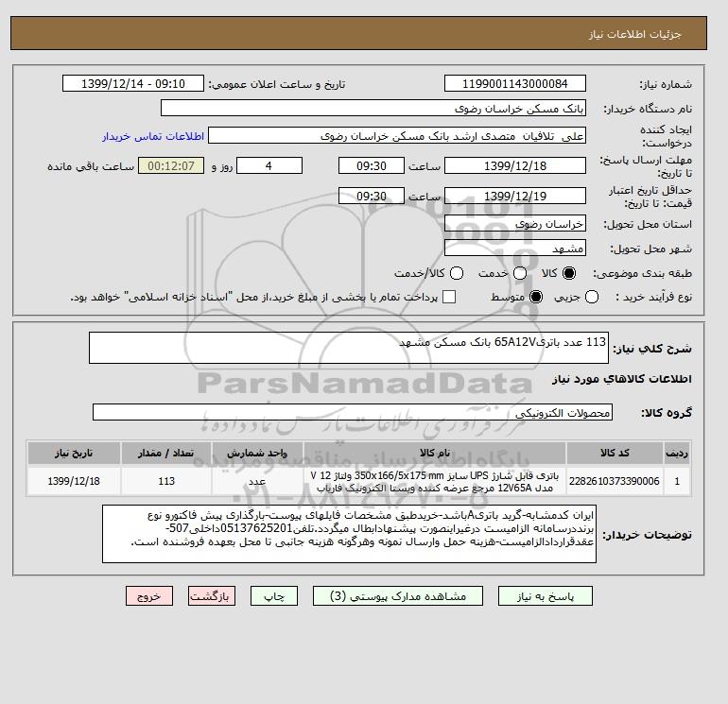Click the need date cell 1399/12/18
This screenshot has width=728, height=704.
click(74, 481)
